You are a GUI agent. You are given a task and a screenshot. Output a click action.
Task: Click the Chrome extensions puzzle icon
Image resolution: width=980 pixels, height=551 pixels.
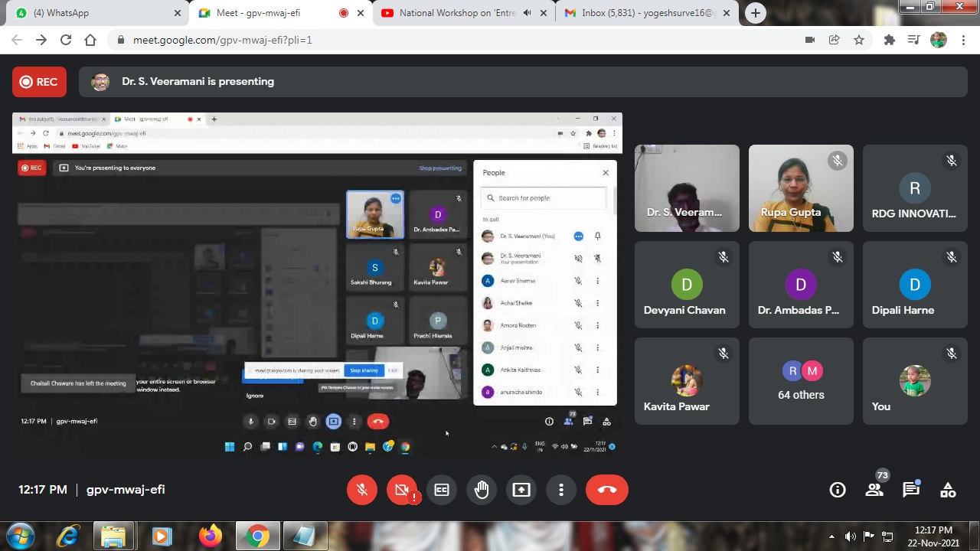tap(889, 40)
